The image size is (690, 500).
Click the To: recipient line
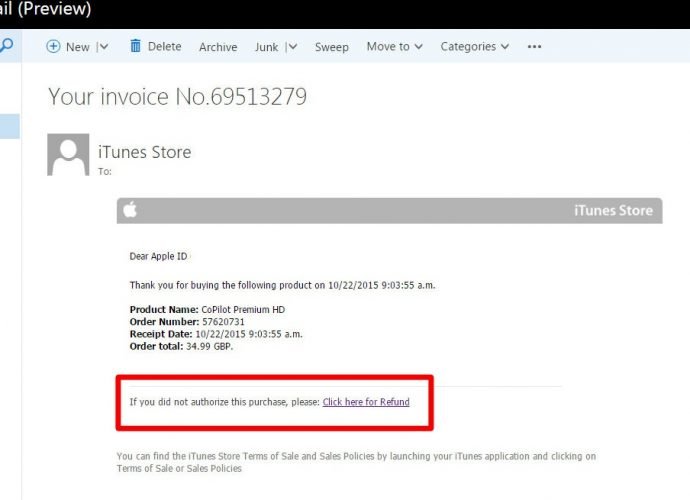click(x=105, y=171)
